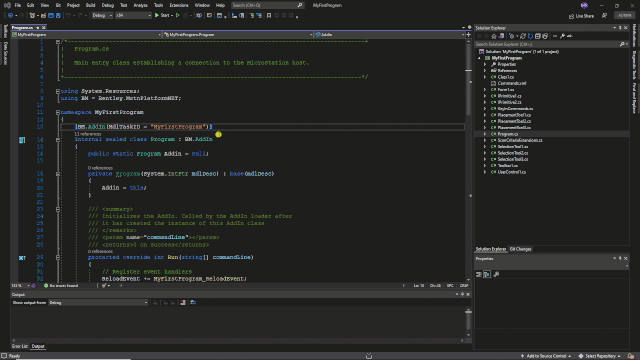This screenshot has height=360, width=640.
Task: Collapse the MyFirstProgram project node
Action: pyautogui.click(x=480, y=58)
